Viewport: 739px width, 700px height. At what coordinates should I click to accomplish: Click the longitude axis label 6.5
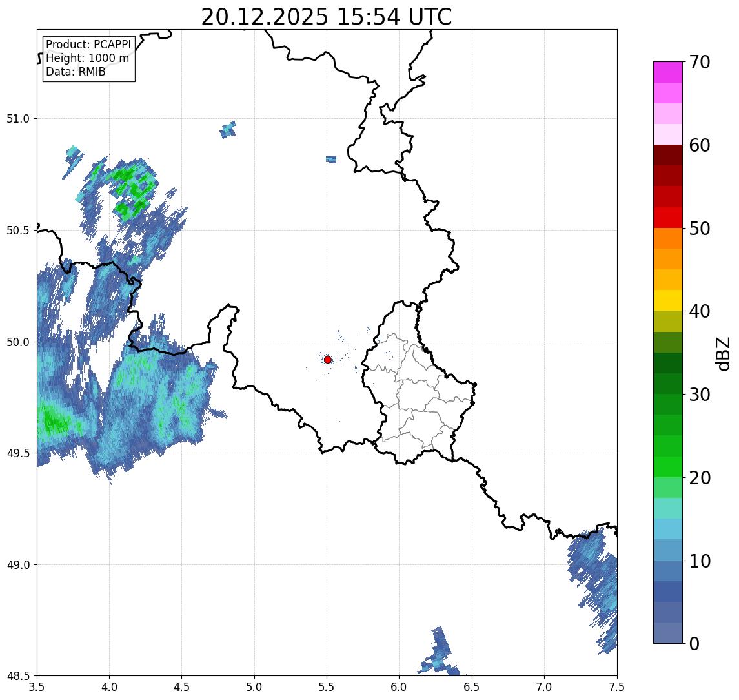tap(472, 687)
